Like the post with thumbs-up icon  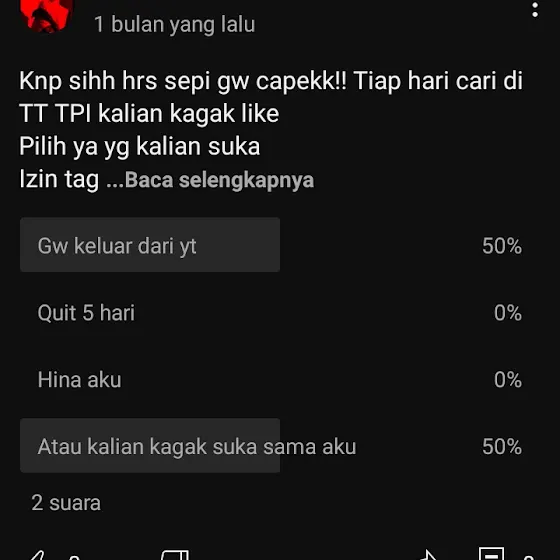coord(37,555)
